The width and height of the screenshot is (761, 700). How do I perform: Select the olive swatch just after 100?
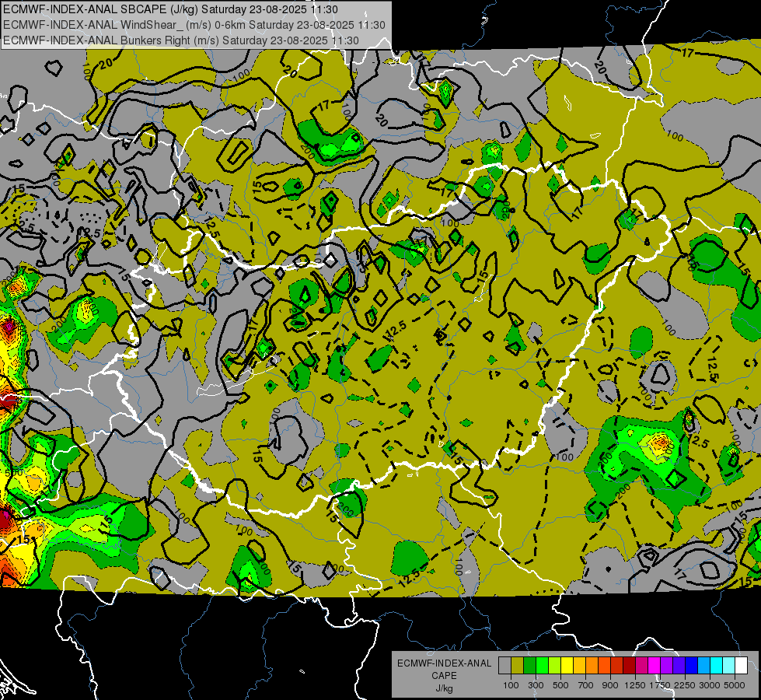518,666
